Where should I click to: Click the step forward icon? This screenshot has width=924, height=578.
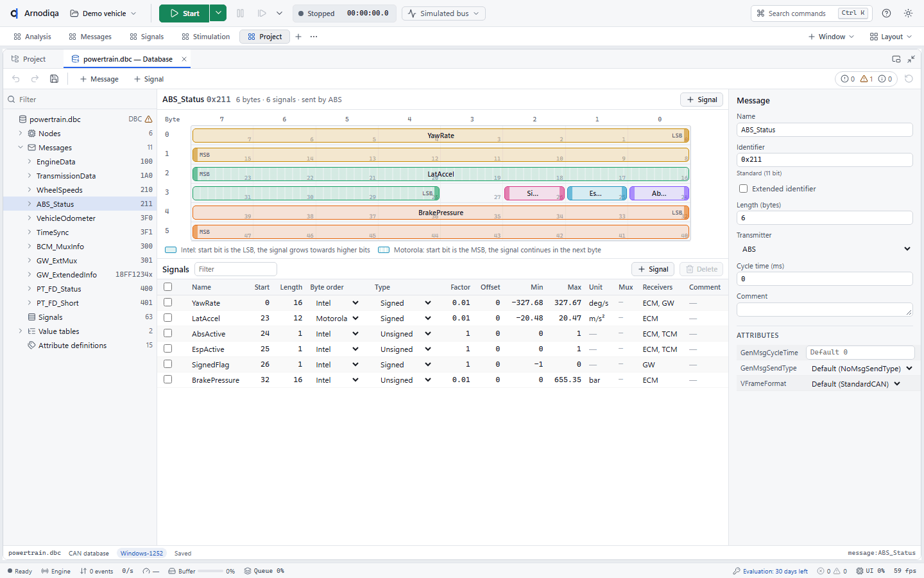(262, 13)
